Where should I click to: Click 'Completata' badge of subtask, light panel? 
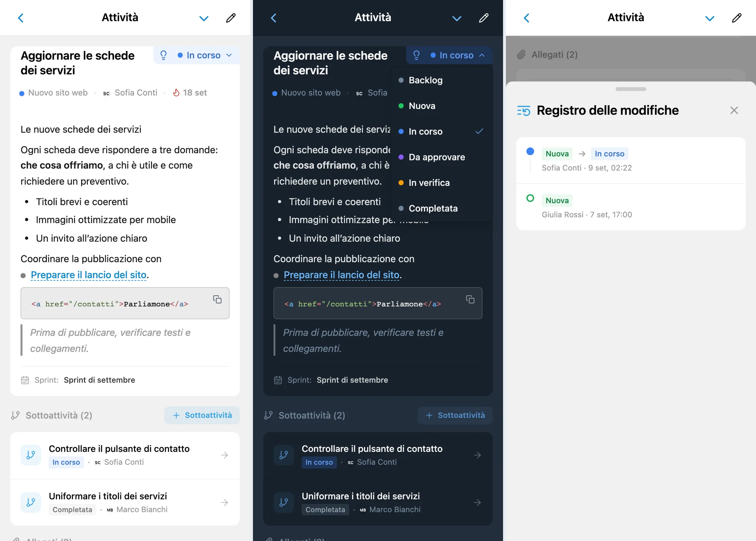point(72,510)
